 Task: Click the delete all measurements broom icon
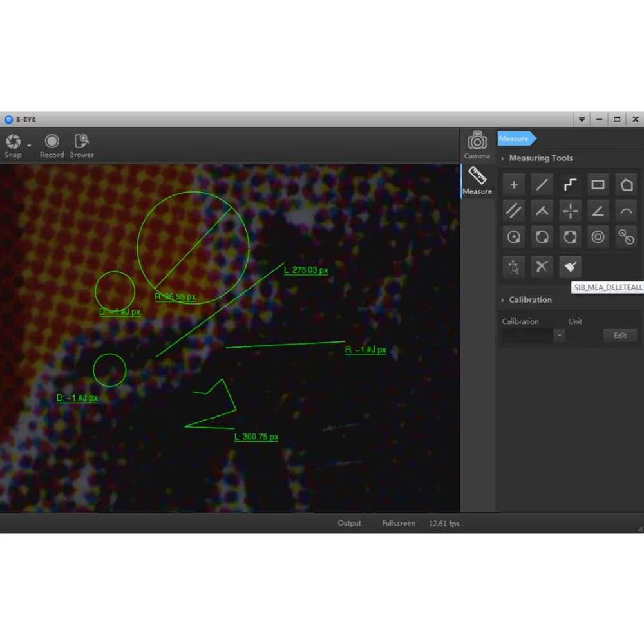coord(570,267)
